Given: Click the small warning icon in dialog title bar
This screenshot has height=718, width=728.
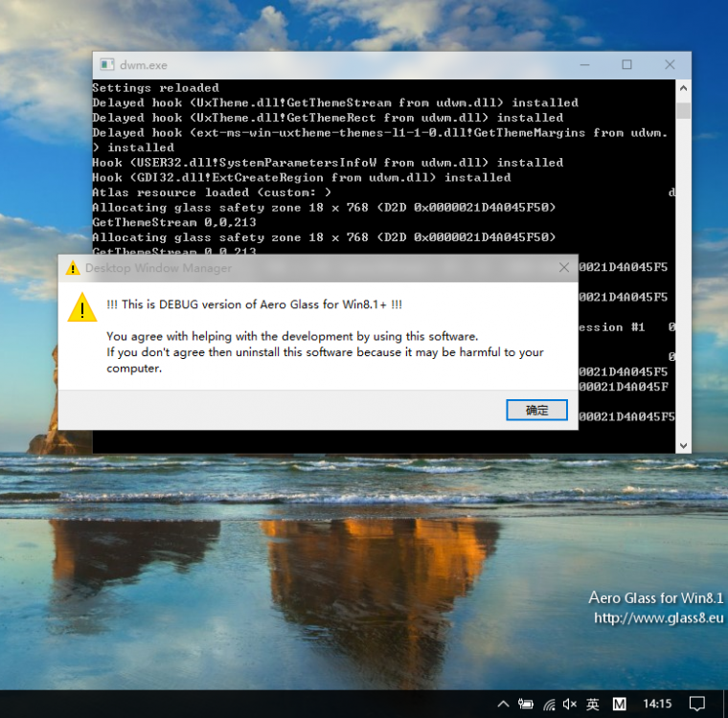Looking at the screenshot, I should (x=73, y=268).
